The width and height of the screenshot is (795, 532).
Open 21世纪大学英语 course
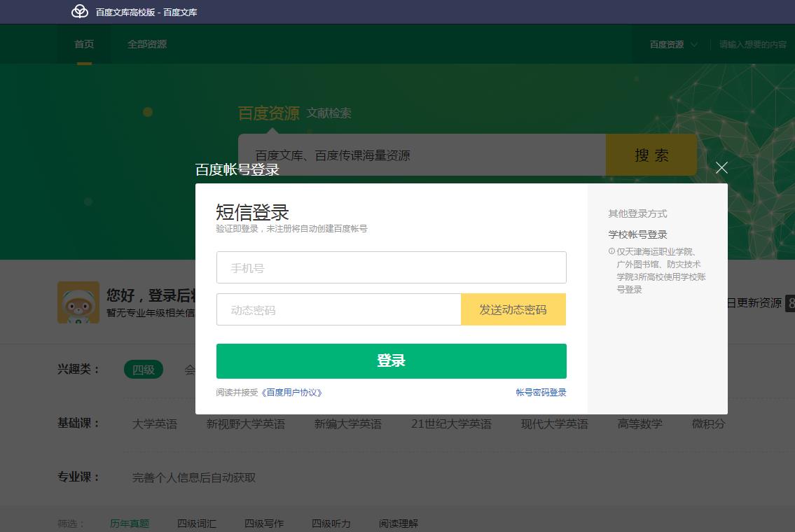pyautogui.click(x=451, y=424)
